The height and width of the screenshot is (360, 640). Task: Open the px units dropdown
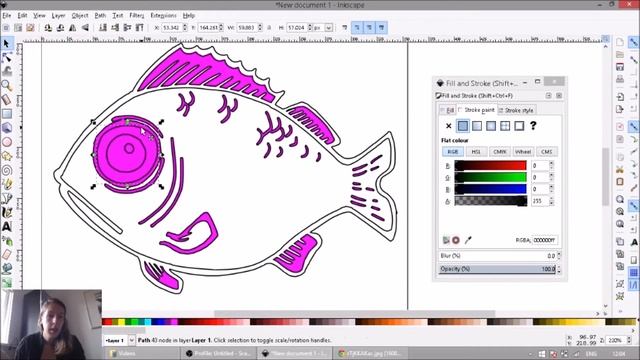coord(329,28)
